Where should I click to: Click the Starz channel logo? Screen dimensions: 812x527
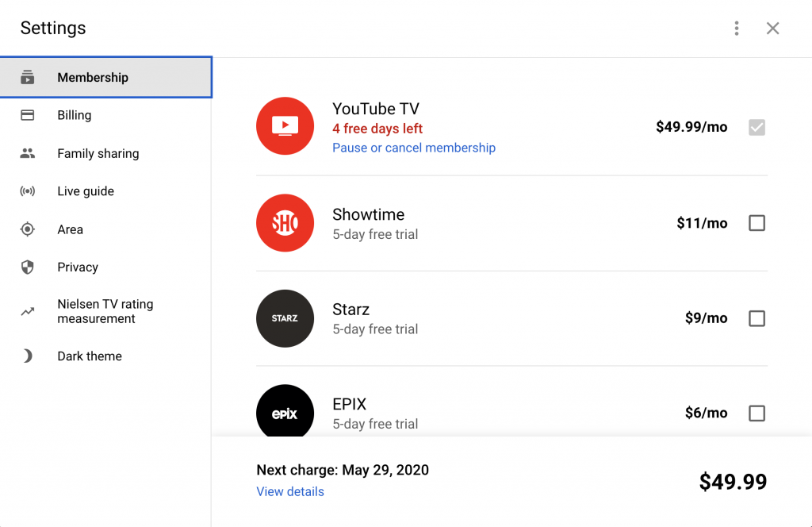point(285,318)
